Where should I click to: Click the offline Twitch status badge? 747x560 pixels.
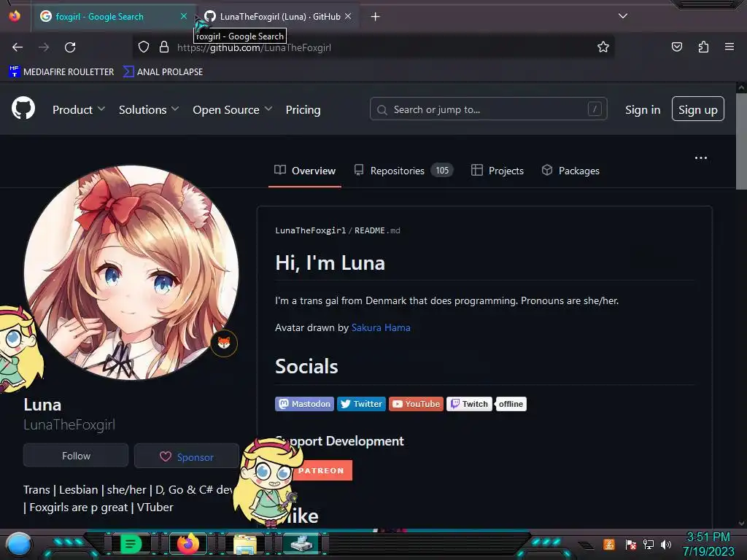click(511, 404)
